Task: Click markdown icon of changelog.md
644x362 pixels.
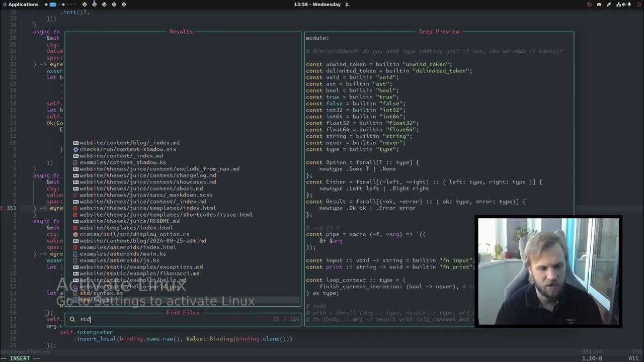Action: [75, 175]
